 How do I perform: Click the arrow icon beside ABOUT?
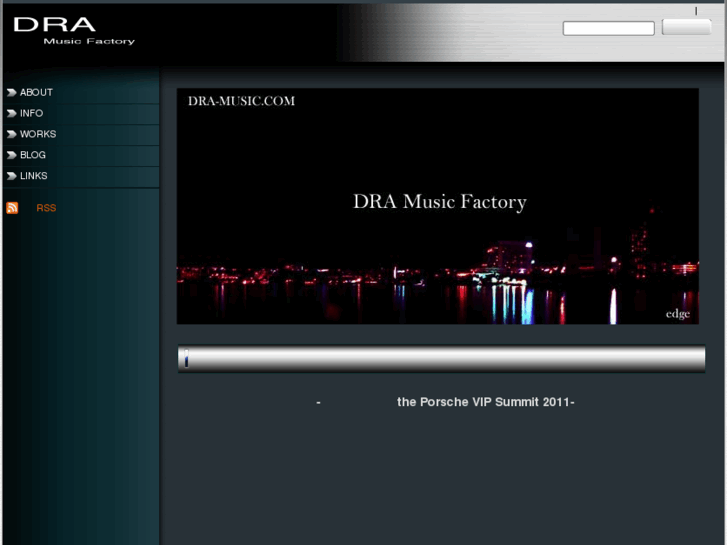12,93
